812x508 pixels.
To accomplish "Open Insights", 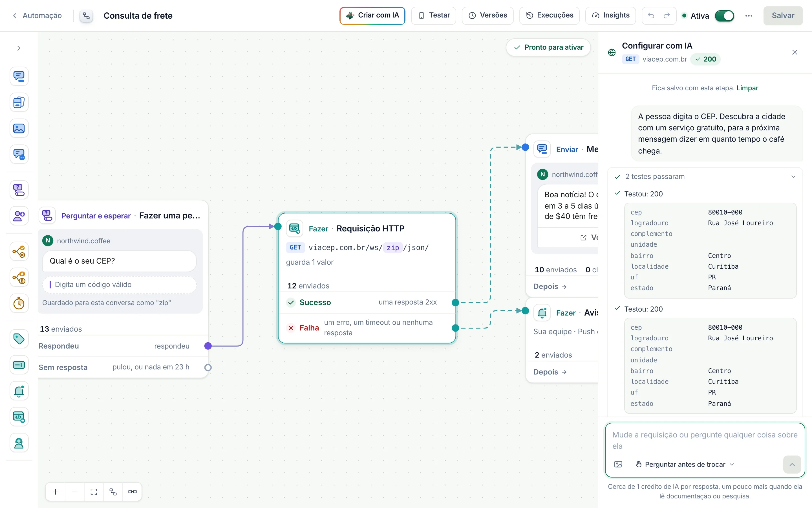I will pos(610,16).
